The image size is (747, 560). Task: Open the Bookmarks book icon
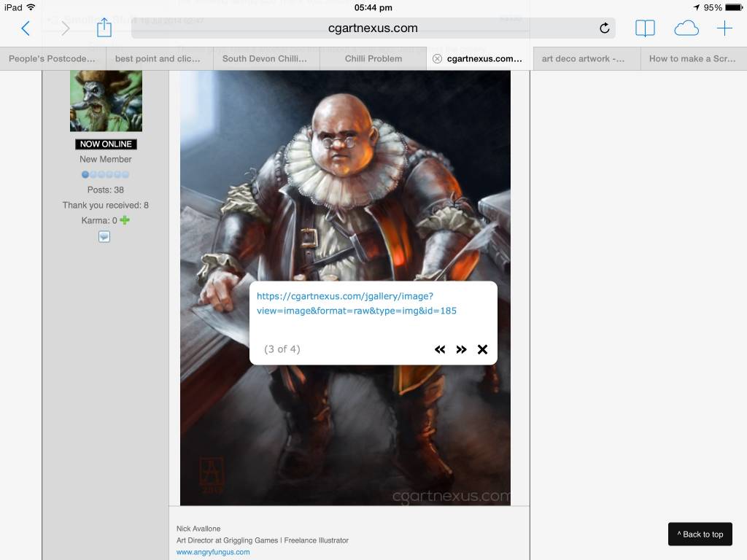tap(645, 28)
